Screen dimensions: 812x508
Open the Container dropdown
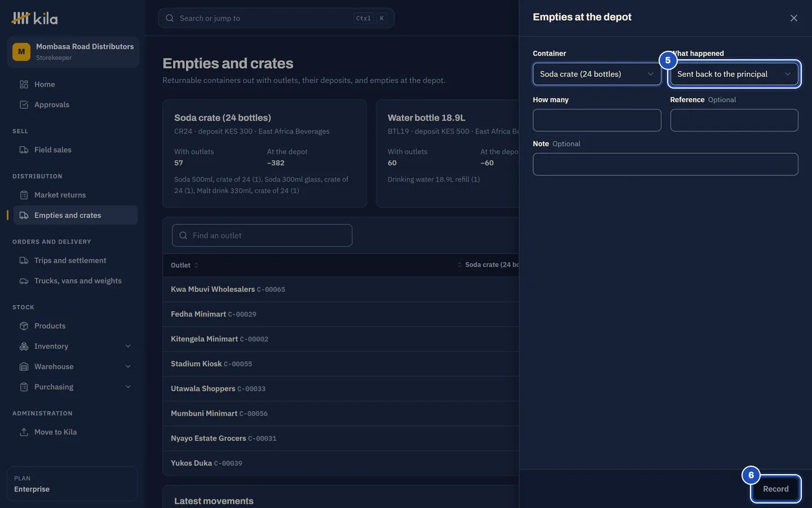[x=597, y=74]
